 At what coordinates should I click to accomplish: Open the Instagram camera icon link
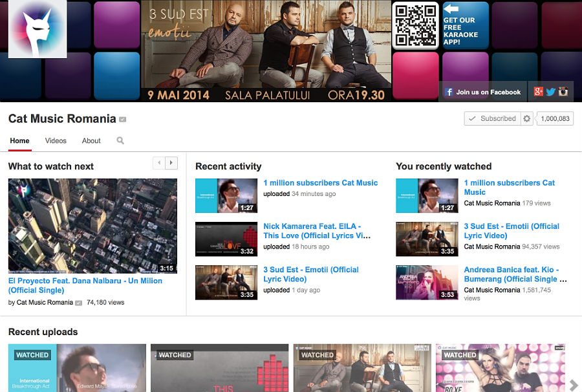[563, 91]
